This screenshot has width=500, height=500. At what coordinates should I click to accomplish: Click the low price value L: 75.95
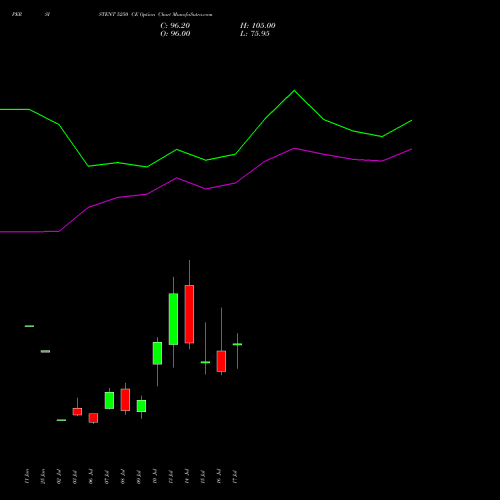coord(255,34)
